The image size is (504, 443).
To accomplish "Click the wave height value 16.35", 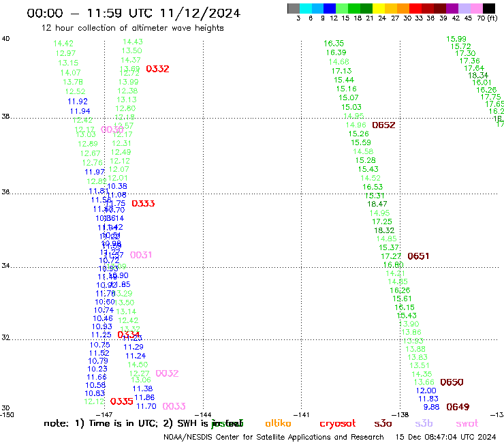I will 334,44.
